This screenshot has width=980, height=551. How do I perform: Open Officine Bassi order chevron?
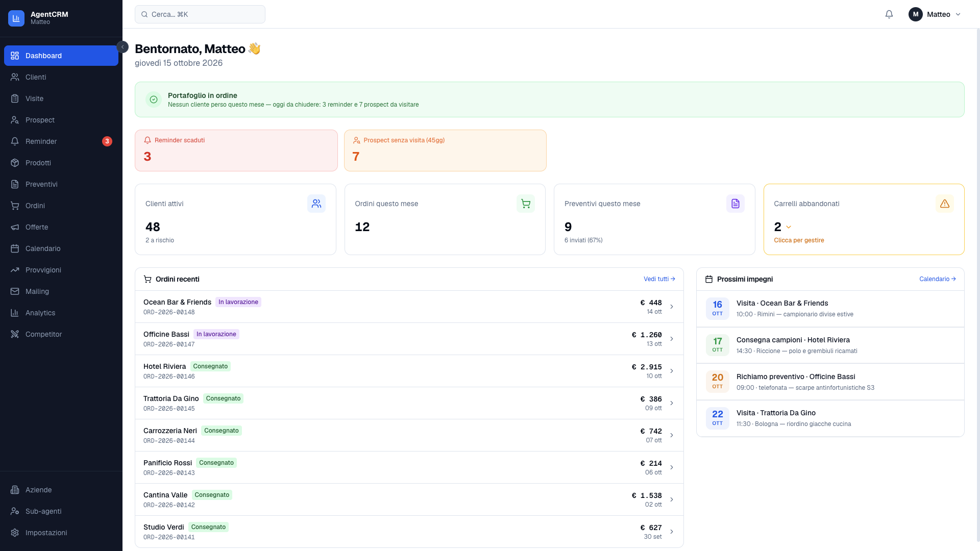click(x=672, y=339)
